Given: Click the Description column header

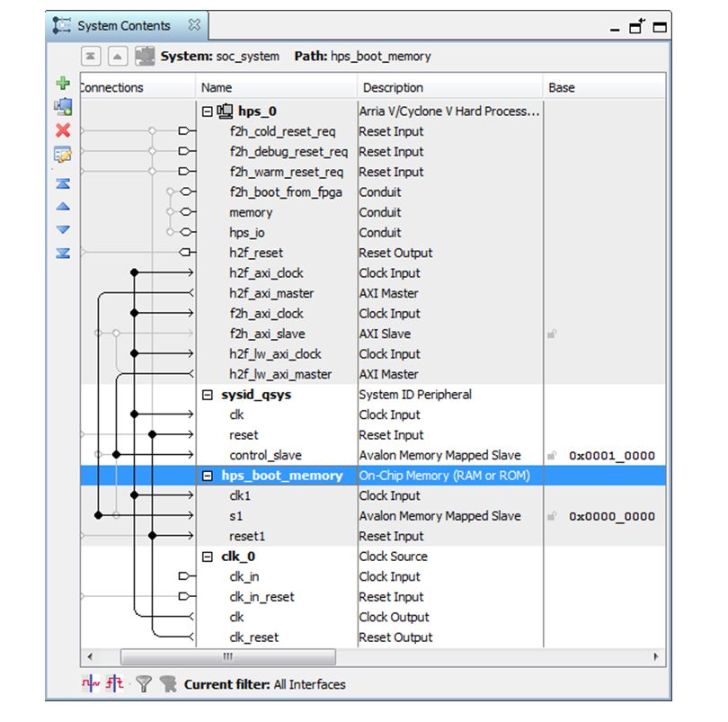Looking at the screenshot, I should click(450, 87).
